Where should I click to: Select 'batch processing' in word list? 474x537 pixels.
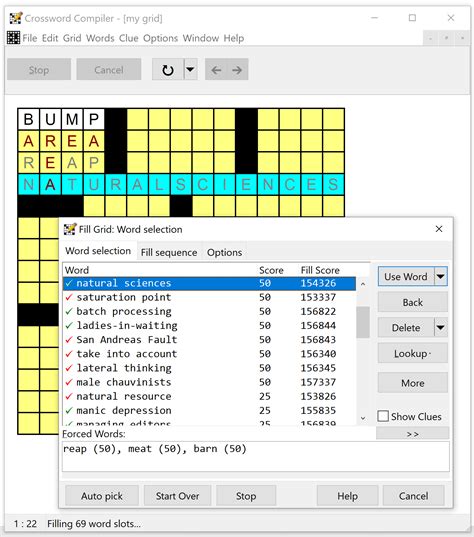[x=209, y=311]
